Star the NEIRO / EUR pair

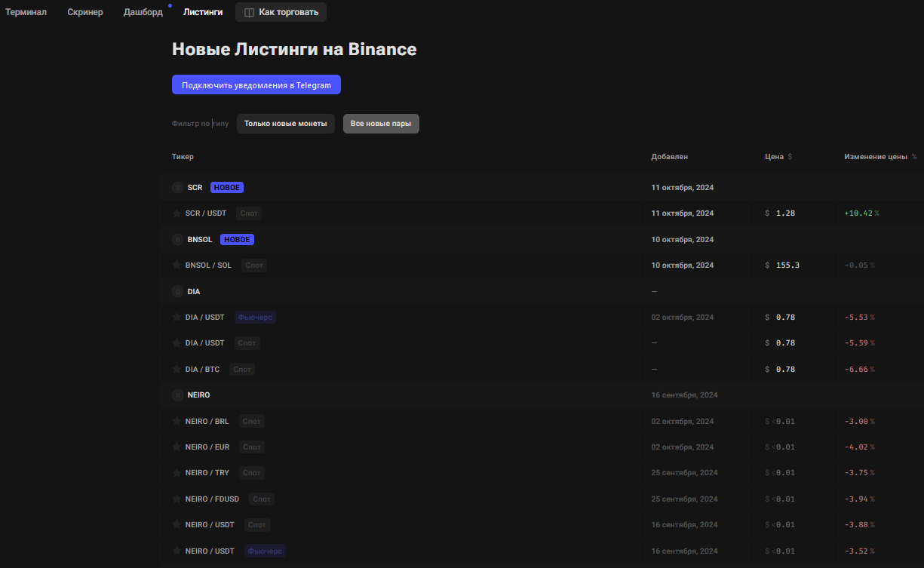click(177, 447)
